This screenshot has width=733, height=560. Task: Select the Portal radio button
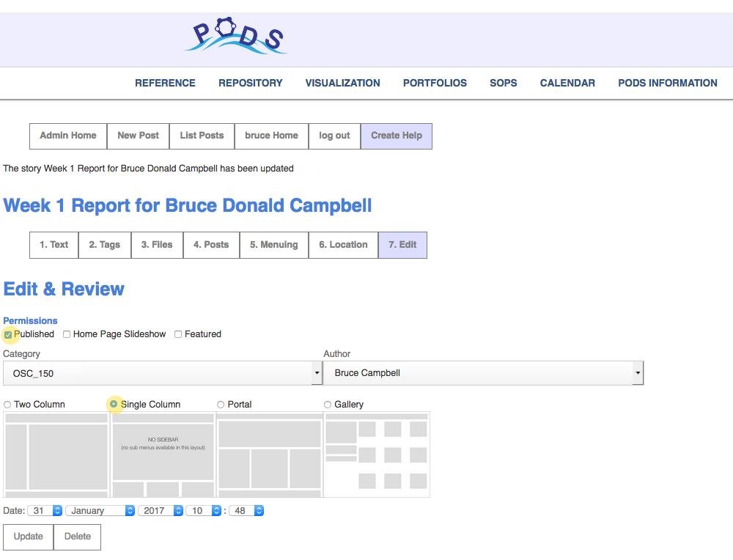pyautogui.click(x=221, y=405)
